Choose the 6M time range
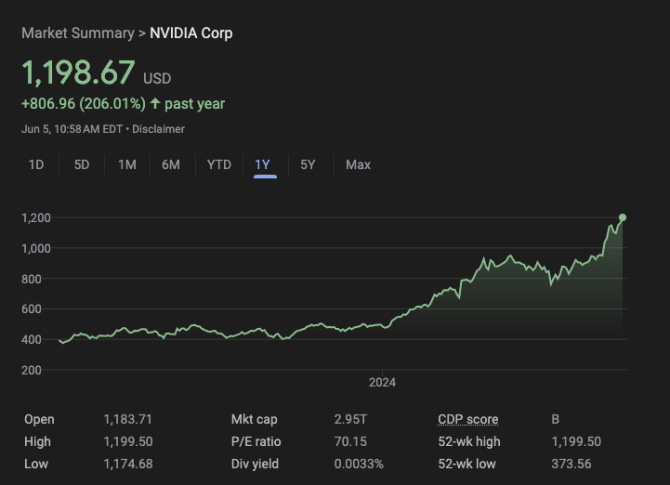This screenshot has width=670, height=485. tap(171, 165)
